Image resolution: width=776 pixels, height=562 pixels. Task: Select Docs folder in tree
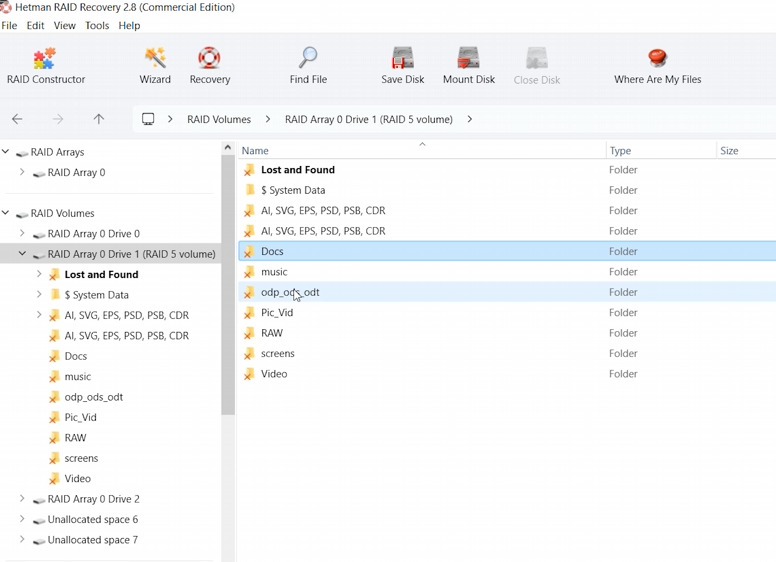point(75,356)
